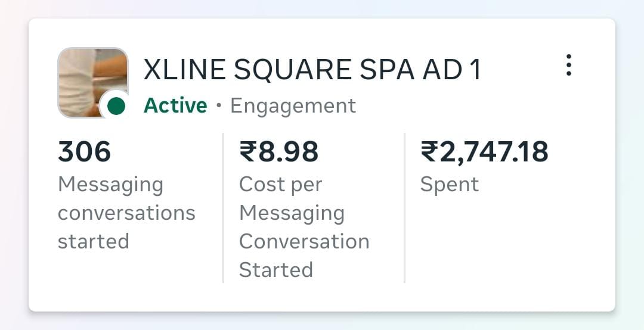Select Cost per Messaging Conversation Started label
This screenshot has width=644, height=330.
[x=304, y=227]
